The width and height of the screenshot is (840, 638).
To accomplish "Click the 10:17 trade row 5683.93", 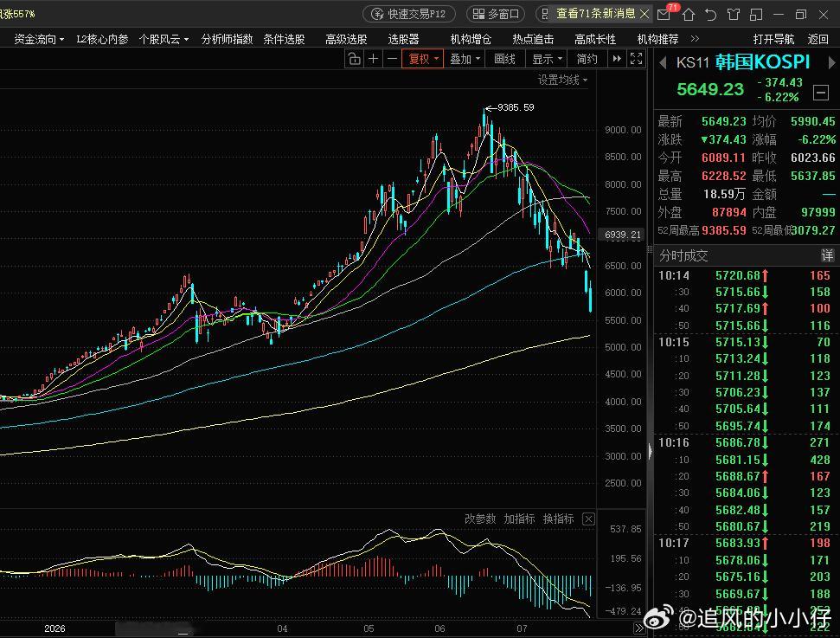I will click(x=745, y=543).
